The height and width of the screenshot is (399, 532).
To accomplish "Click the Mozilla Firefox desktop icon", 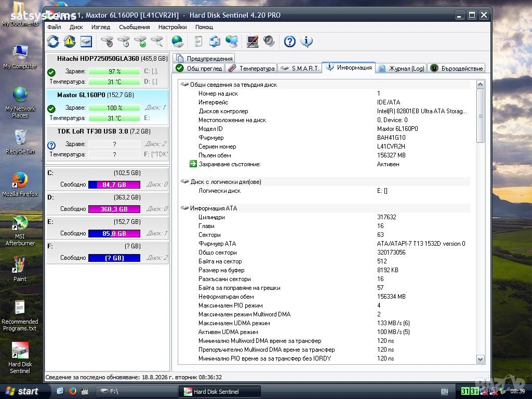I will click(20, 184).
